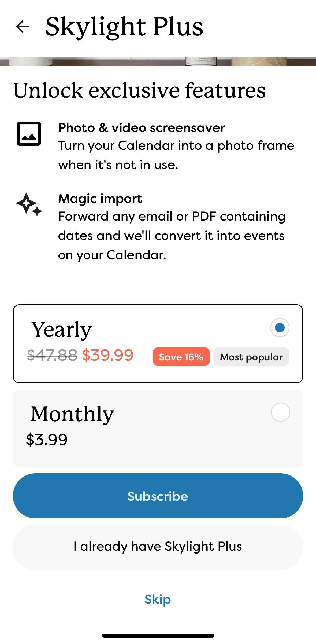The width and height of the screenshot is (316, 644).
Task: Tap the "Yearly" plan label
Action: 62,329
